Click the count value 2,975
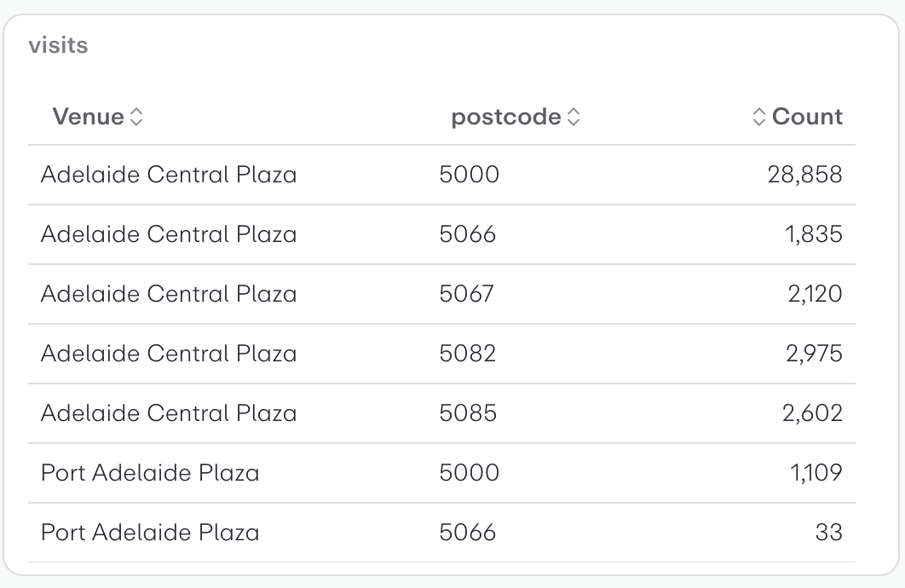The image size is (905, 588). click(x=813, y=354)
